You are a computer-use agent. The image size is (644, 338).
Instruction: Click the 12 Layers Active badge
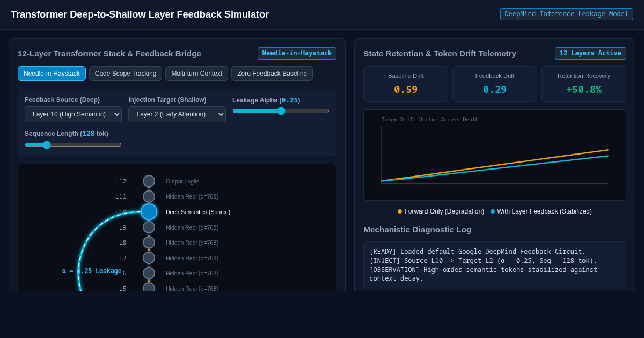pos(590,53)
